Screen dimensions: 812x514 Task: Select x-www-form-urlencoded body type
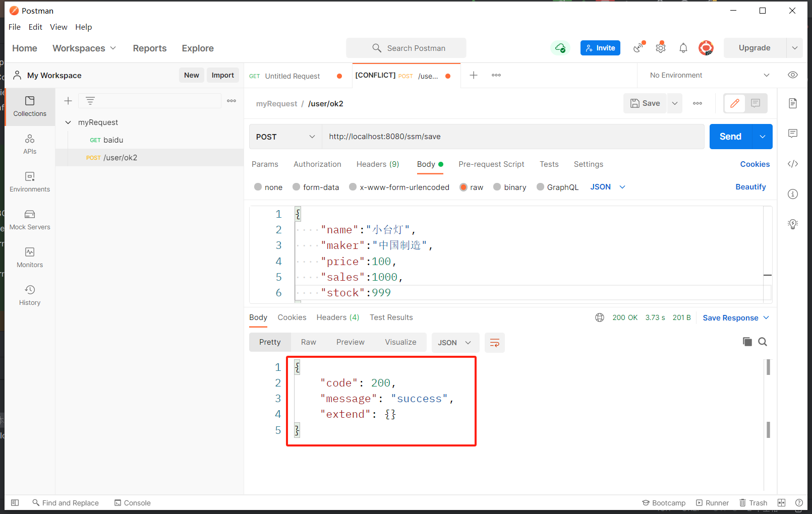coord(399,187)
